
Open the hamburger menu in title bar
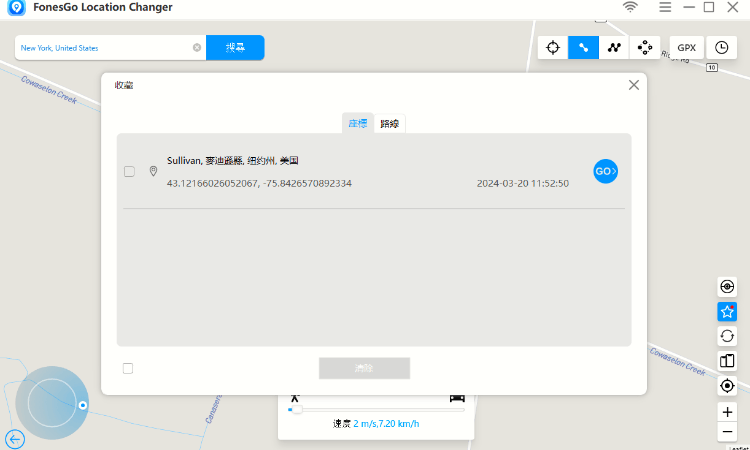coord(665,7)
